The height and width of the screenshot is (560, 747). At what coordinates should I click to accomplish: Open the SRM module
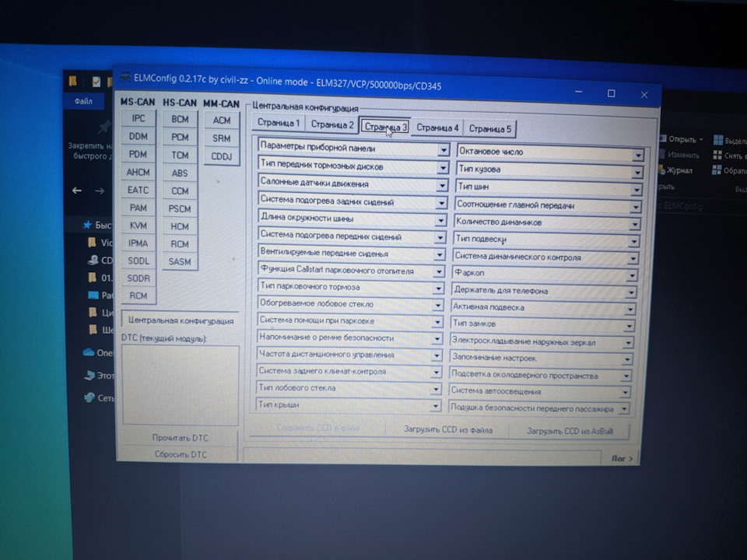222,138
